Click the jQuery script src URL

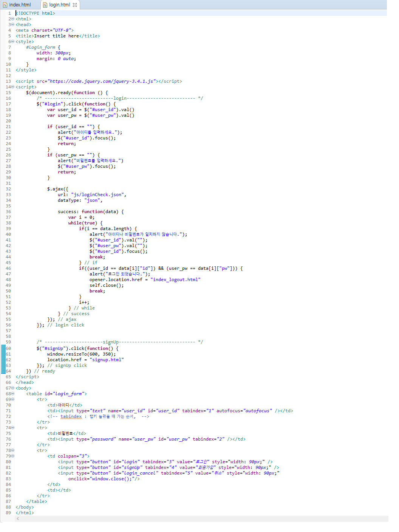(x=102, y=81)
